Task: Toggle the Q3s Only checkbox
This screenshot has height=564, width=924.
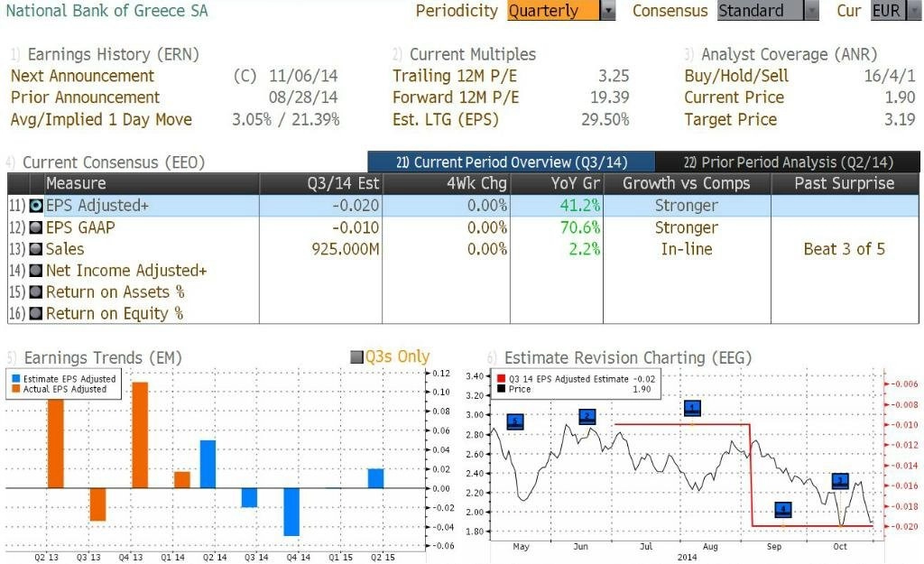Action: click(x=356, y=356)
